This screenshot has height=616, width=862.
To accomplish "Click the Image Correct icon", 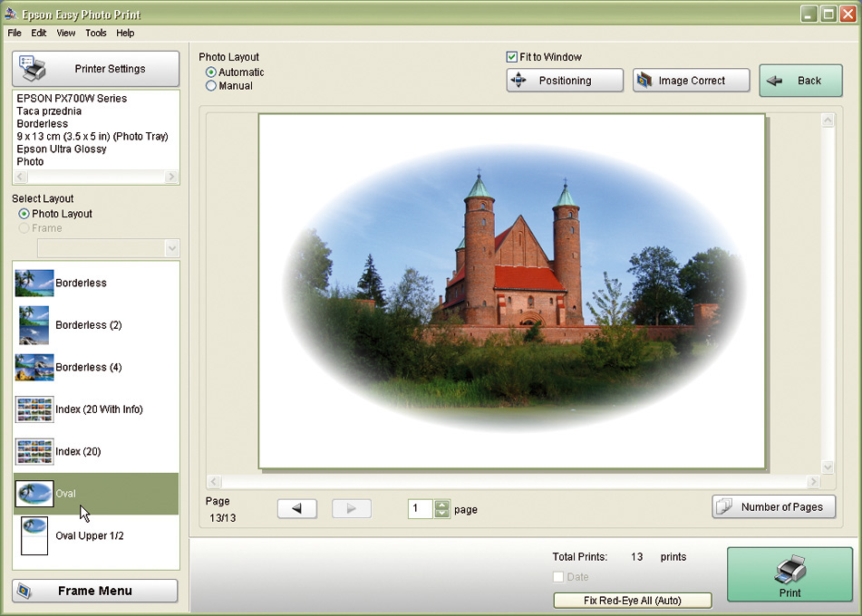I will pos(644,81).
